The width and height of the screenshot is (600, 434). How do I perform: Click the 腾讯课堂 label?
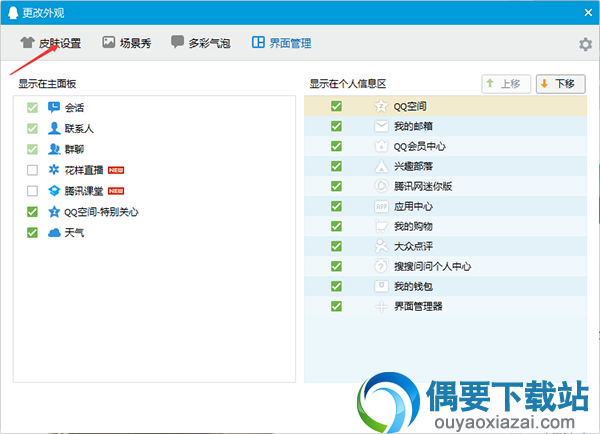coord(84,191)
